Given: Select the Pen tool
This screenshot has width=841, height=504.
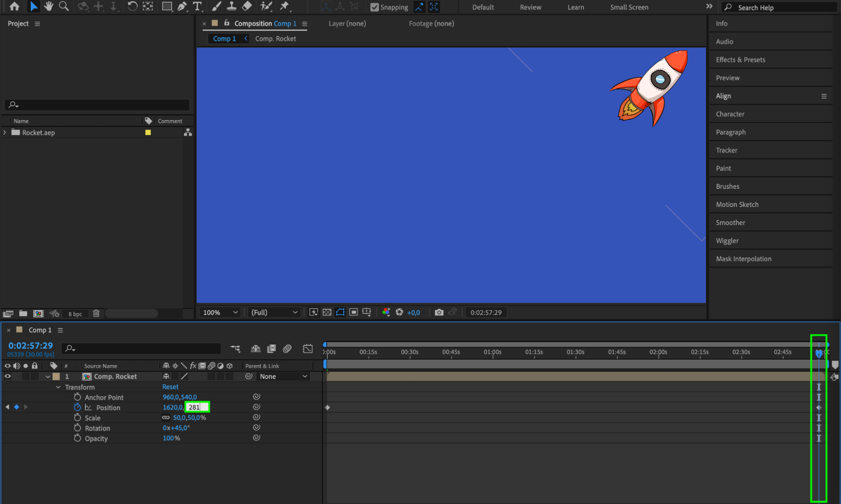Looking at the screenshot, I should (x=182, y=6).
